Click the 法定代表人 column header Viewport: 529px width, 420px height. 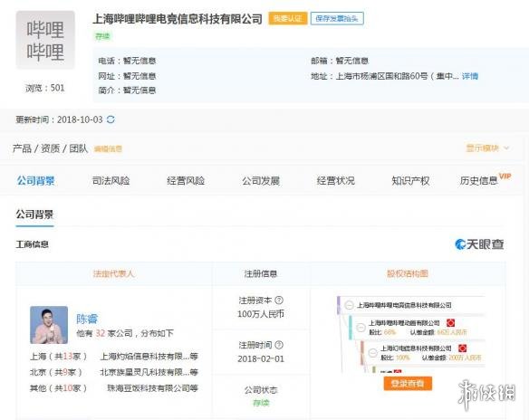pyautogui.click(x=114, y=273)
